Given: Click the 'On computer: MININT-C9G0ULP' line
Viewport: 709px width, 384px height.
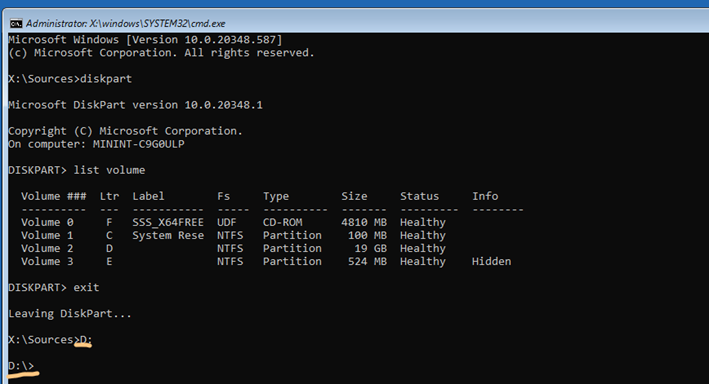Looking at the screenshot, I should point(96,144).
